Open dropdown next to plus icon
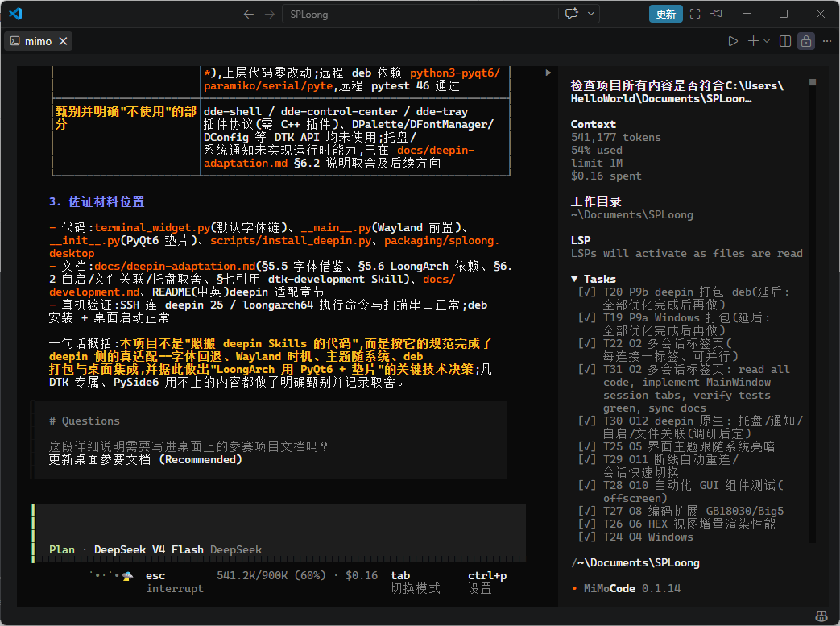This screenshot has height=626, width=840. point(767,41)
